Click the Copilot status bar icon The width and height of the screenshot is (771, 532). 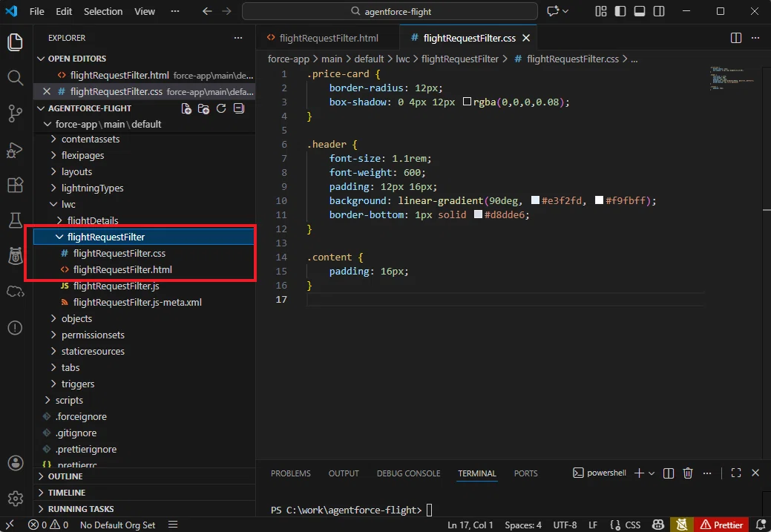(658, 525)
